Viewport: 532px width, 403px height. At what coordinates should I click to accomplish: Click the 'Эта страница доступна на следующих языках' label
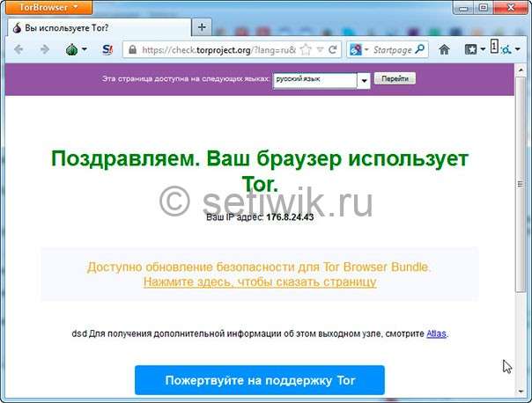click(x=186, y=78)
